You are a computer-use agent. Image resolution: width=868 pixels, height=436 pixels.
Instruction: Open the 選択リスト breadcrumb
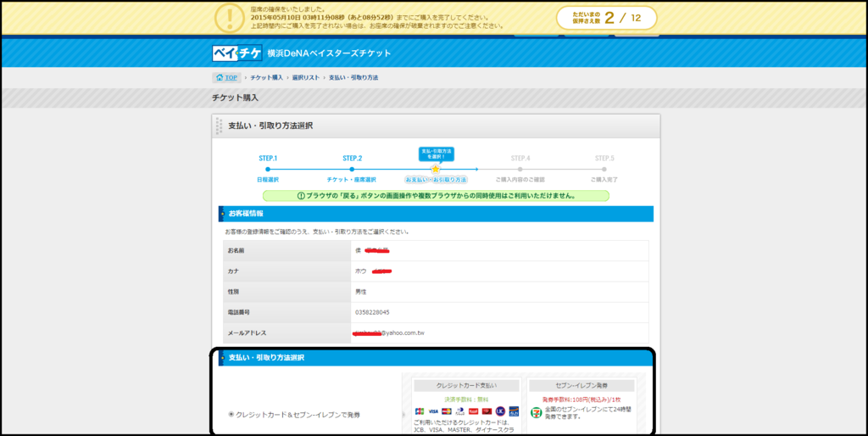306,77
